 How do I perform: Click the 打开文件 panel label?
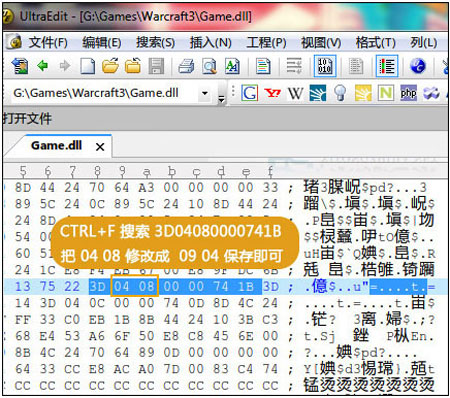[x=27, y=118]
